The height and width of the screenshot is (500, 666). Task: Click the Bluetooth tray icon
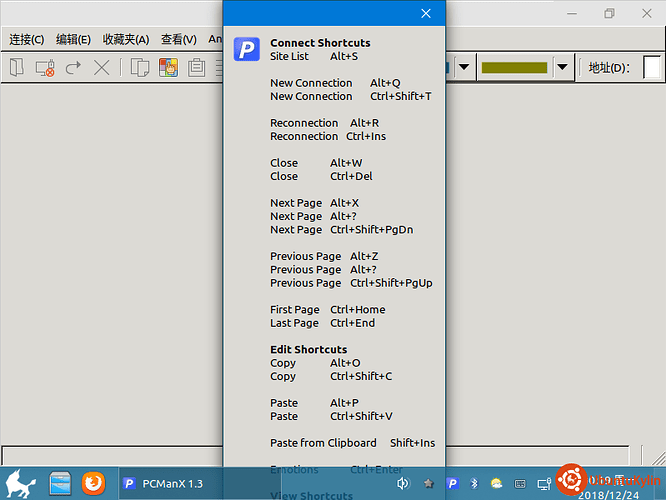(474, 483)
